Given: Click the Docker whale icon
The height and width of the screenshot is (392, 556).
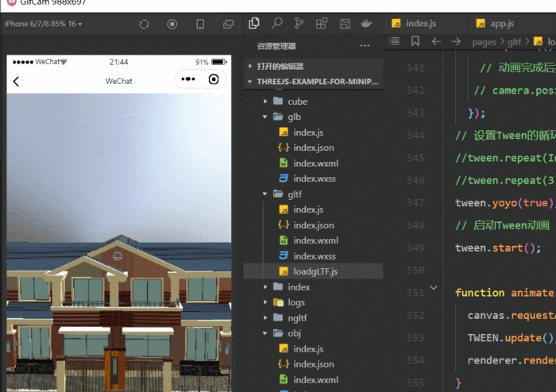Looking at the screenshot, I should (366, 24).
